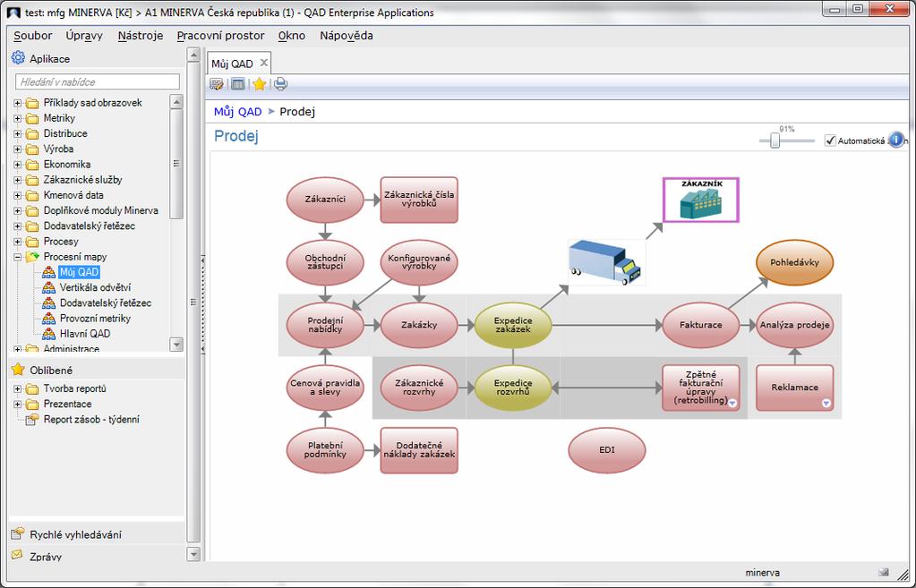This screenshot has width=916, height=588.
Task: Click the Můj QAD breadcrumb link
Action: coord(238,112)
